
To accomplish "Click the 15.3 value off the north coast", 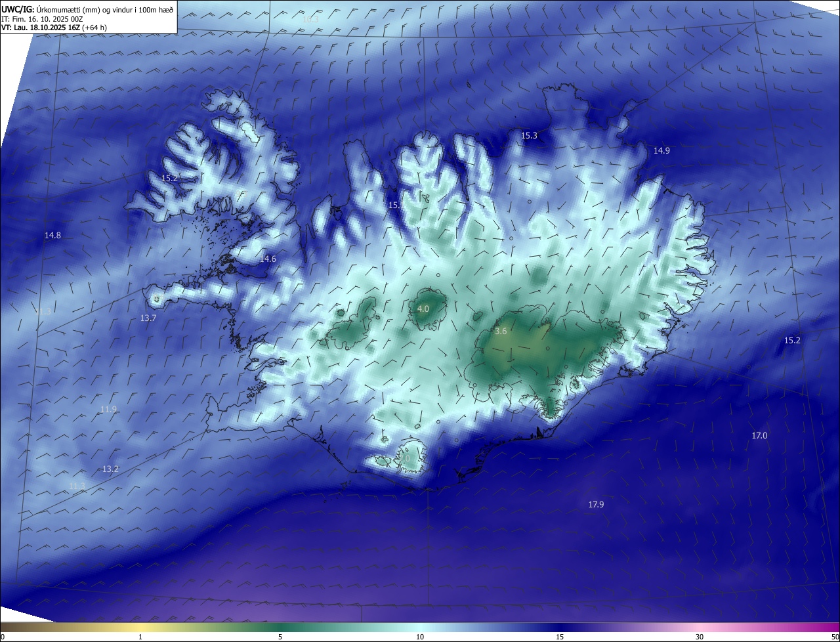I will point(529,136).
